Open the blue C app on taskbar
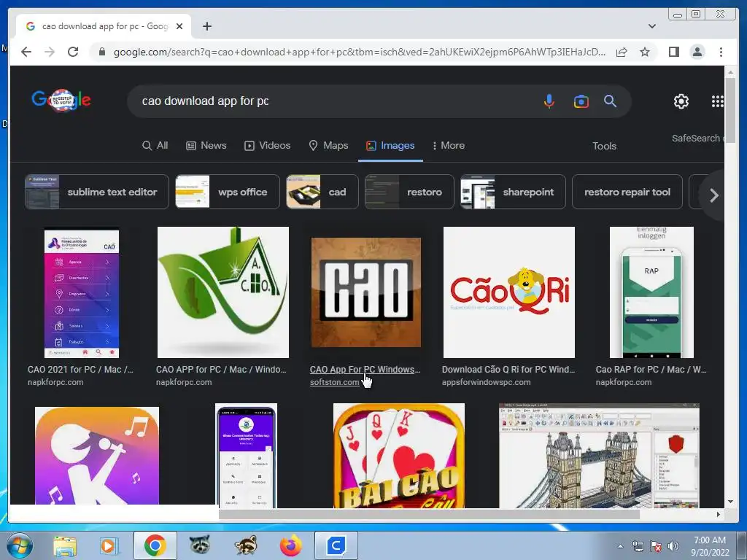This screenshot has height=560, width=747. (x=336, y=545)
